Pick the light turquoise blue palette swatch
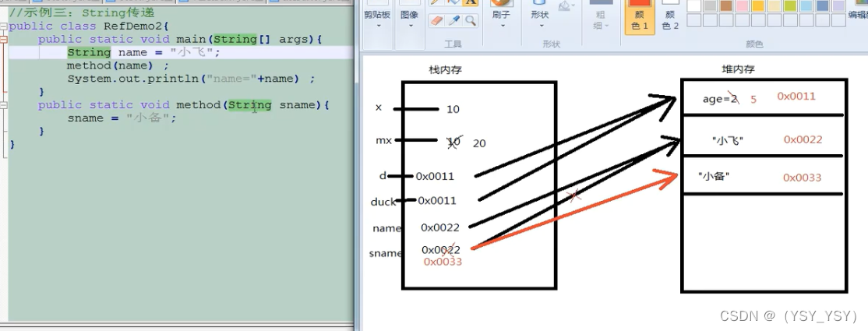This screenshot has height=331, width=868. [x=806, y=5]
